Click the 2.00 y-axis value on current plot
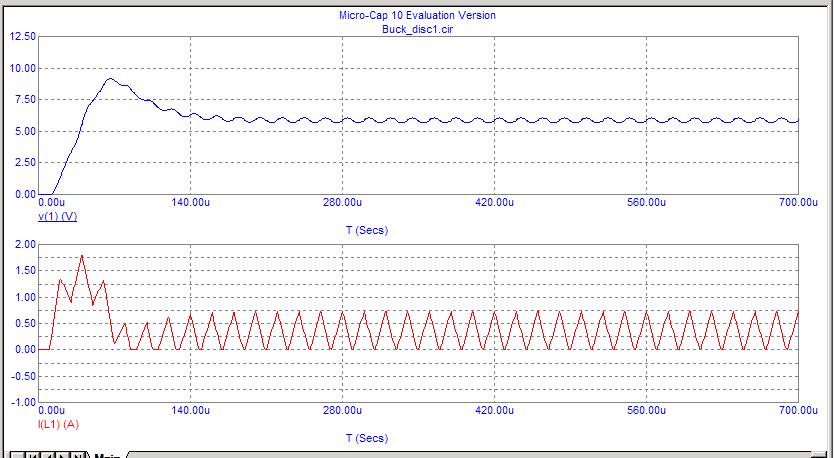Viewport: 834px width, 458px height. [24, 244]
